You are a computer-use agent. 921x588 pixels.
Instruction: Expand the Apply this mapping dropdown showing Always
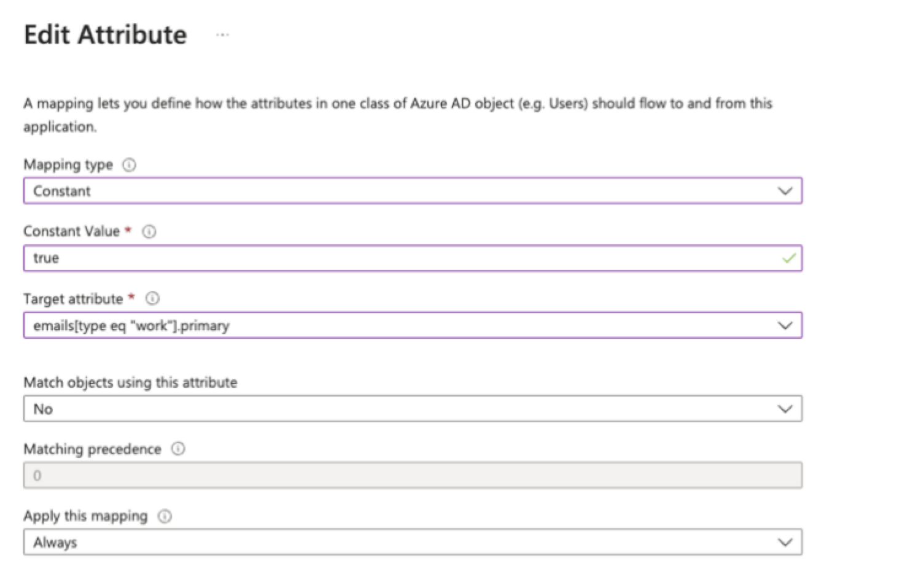pos(413,542)
